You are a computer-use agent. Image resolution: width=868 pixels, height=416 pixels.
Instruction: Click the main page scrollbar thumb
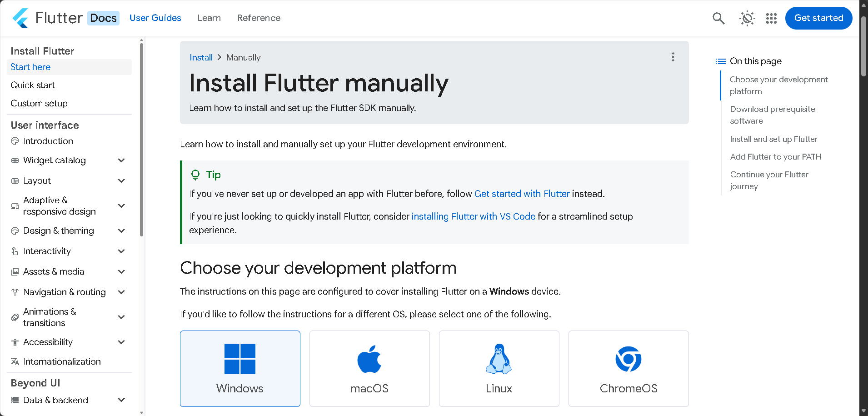pyautogui.click(x=864, y=46)
